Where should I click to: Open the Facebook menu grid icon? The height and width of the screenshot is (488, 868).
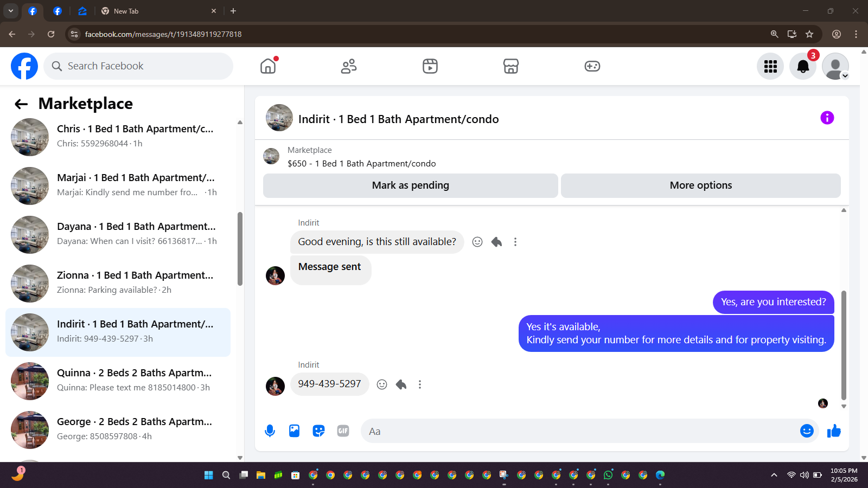coord(770,66)
